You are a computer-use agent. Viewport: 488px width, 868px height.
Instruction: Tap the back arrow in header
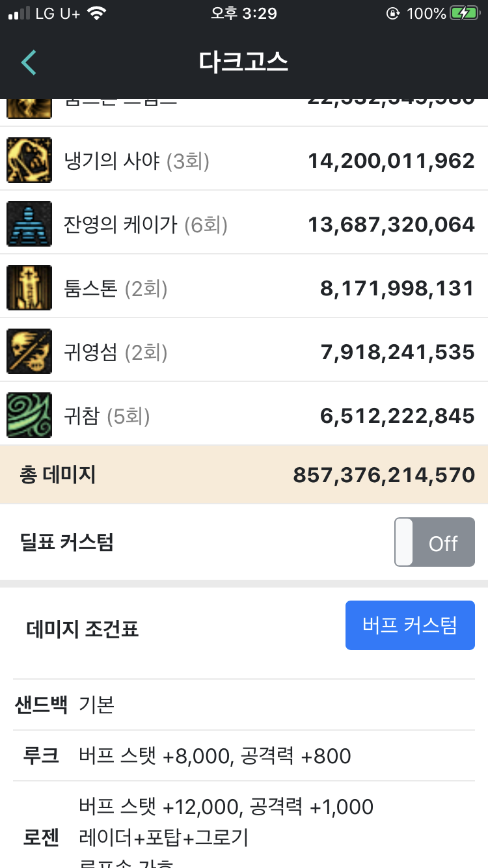click(x=29, y=62)
